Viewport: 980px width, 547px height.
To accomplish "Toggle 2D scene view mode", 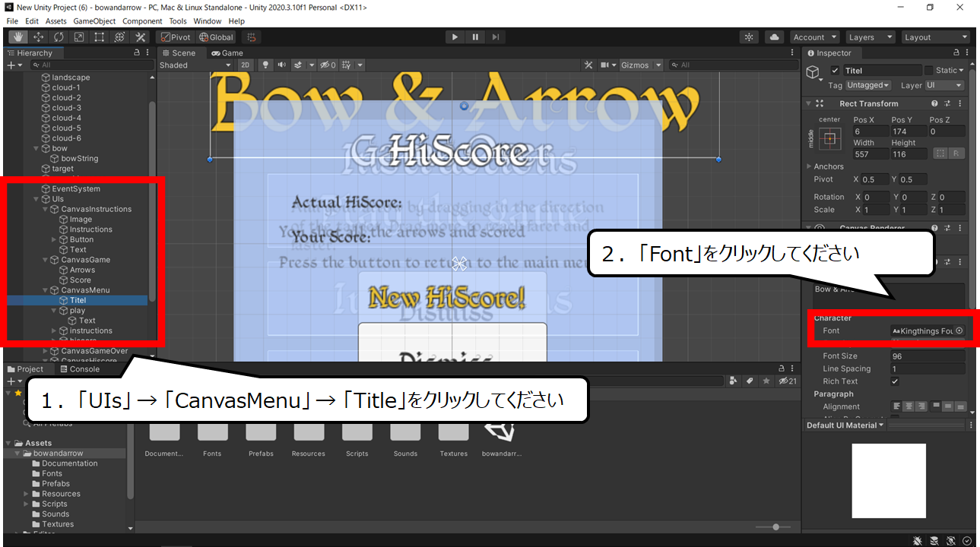I will click(245, 65).
